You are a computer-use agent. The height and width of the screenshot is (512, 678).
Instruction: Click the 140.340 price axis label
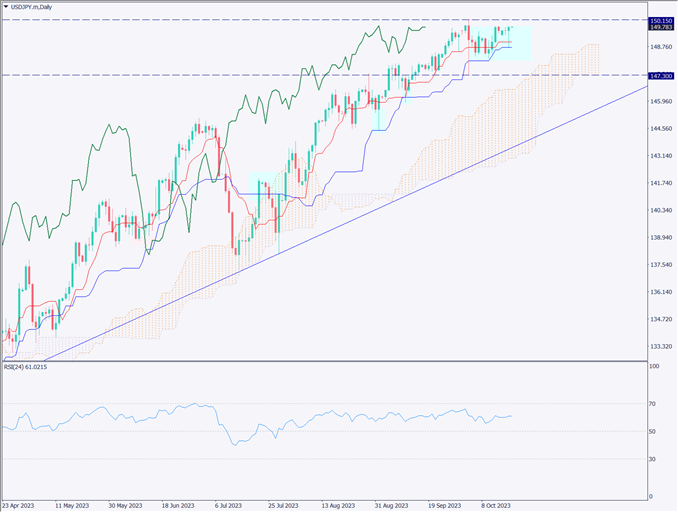click(x=659, y=211)
